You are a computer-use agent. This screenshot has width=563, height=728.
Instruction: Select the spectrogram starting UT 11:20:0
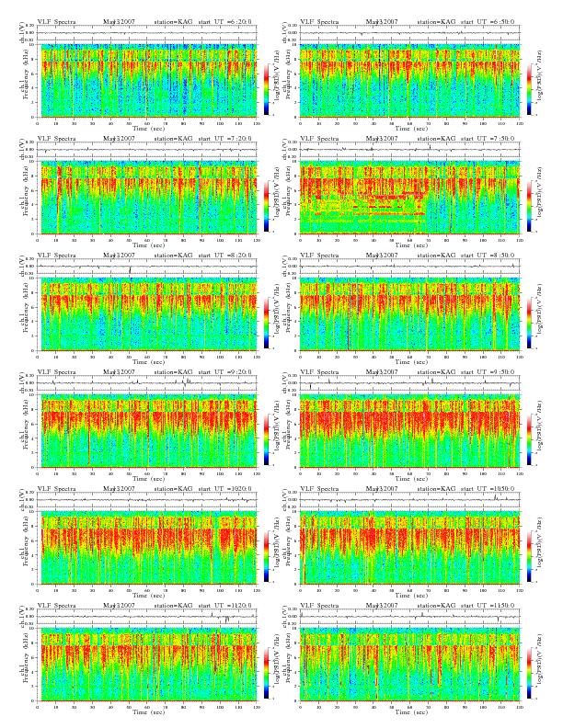[147, 665]
